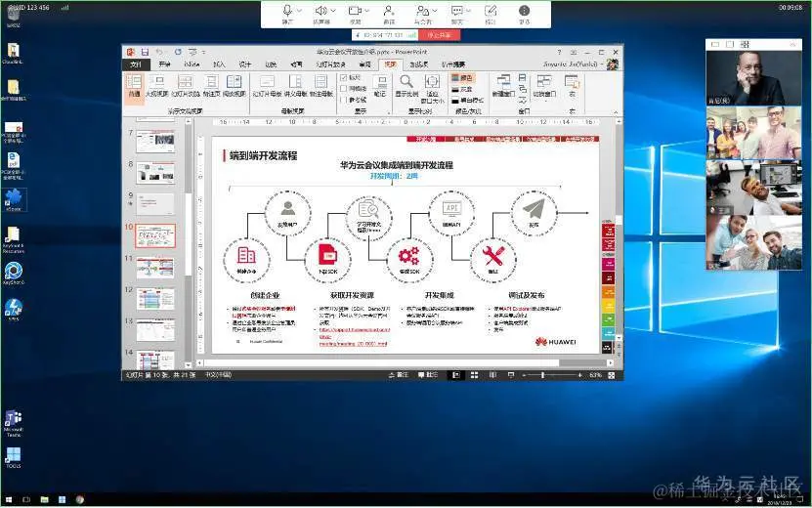This screenshot has height=508, width=812.
Task: Open the Windows Start button
Action: pyautogui.click(x=8, y=500)
